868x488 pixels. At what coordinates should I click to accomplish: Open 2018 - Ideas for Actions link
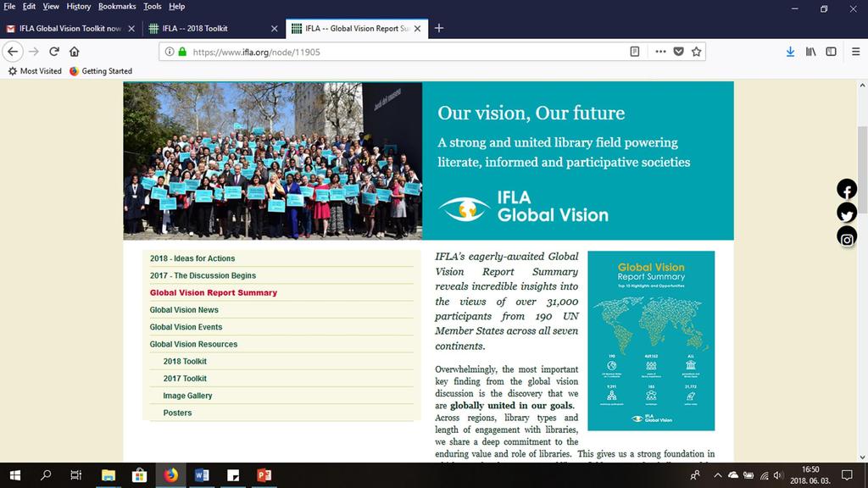[x=192, y=258]
